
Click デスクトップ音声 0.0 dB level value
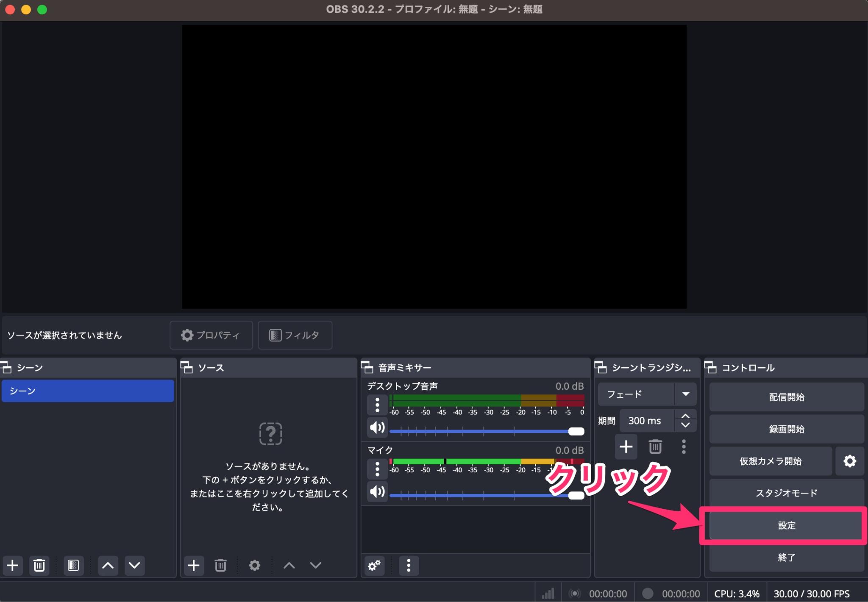point(570,386)
